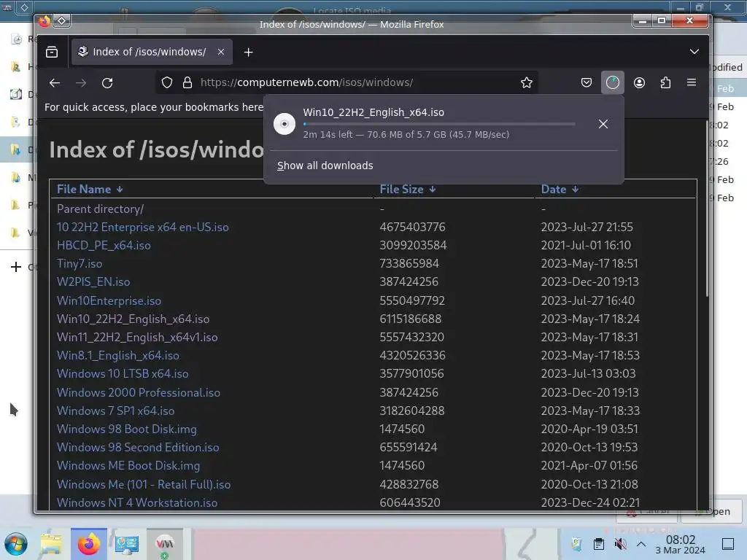Image resolution: width=747 pixels, height=560 pixels.
Task: Open the clock showing 08:02
Action: point(681,544)
